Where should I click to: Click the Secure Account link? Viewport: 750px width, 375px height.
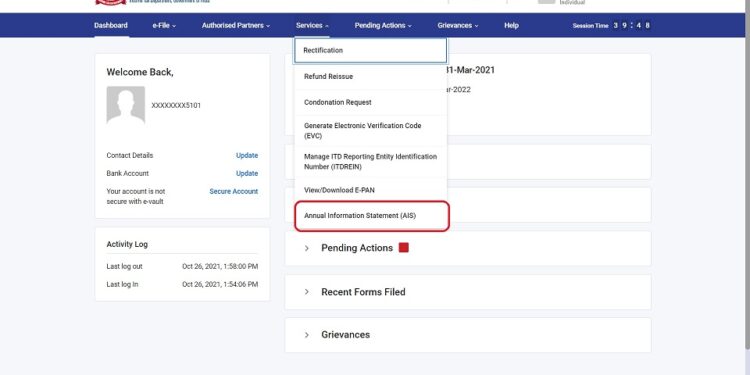coord(233,191)
